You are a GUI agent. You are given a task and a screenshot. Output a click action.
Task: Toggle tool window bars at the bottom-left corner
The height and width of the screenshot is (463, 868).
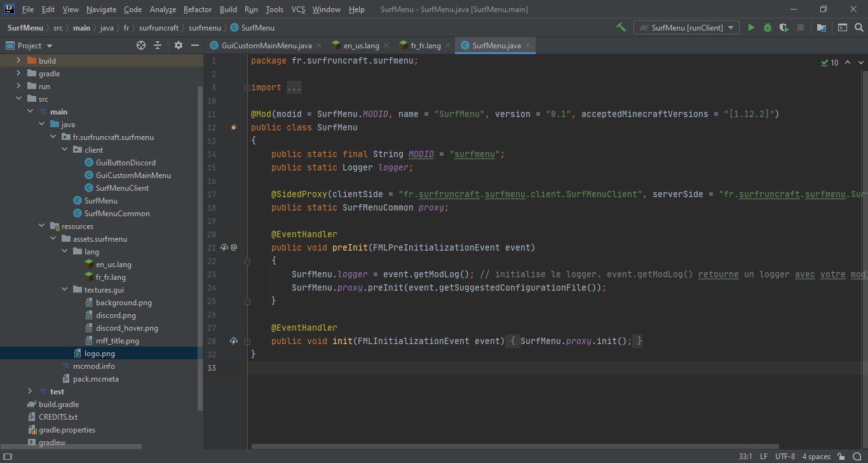pyautogui.click(x=8, y=457)
